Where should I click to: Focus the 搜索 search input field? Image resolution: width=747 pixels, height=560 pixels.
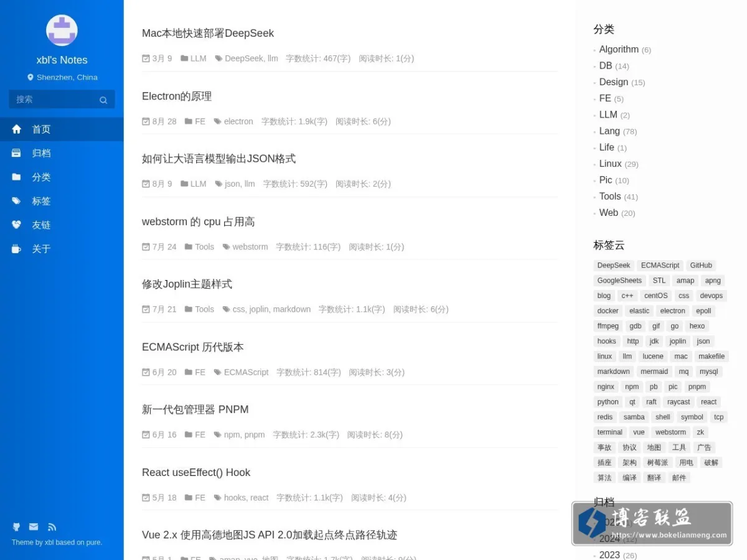[x=62, y=99]
